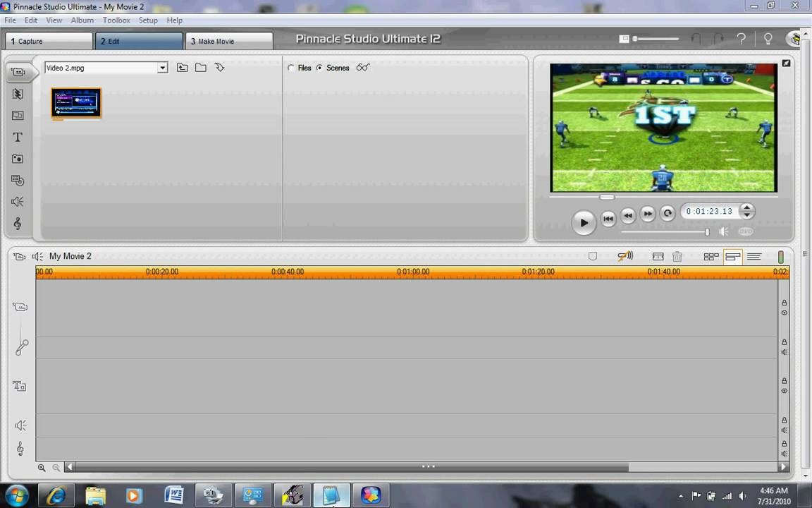The height and width of the screenshot is (508, 812).
Task: Decrease timecode with down stepper arrow
Action: (x=746, y=215)
